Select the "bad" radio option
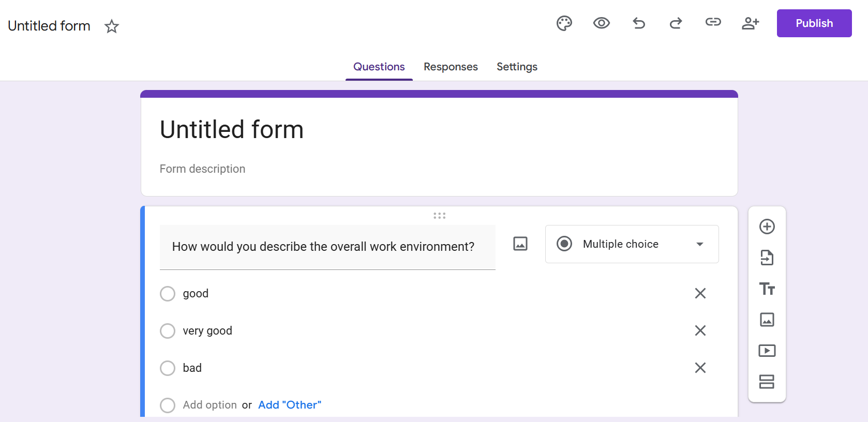The height and width of the screenshot is (422, 868). click(x=168, y=368)
